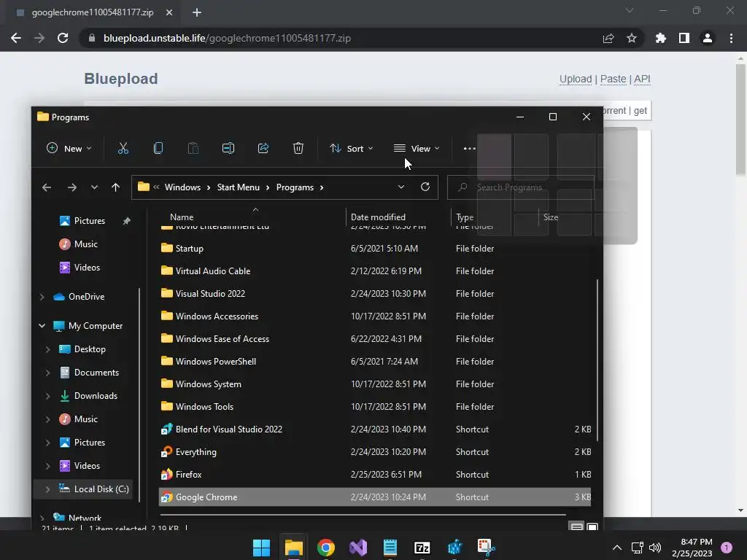Screen dimensions: 747x560
Task: Click the Copy icon in Explorer toolbar
Action: 158,149
